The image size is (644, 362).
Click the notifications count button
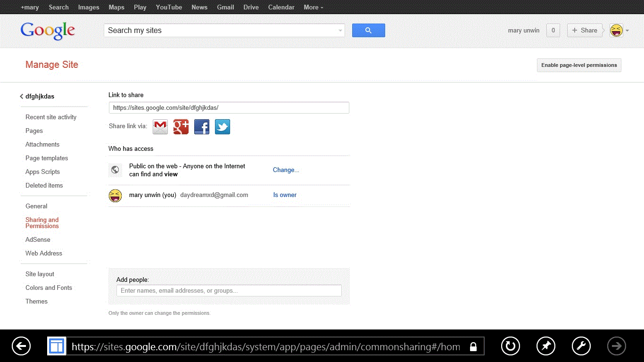(x=553, y=30)
